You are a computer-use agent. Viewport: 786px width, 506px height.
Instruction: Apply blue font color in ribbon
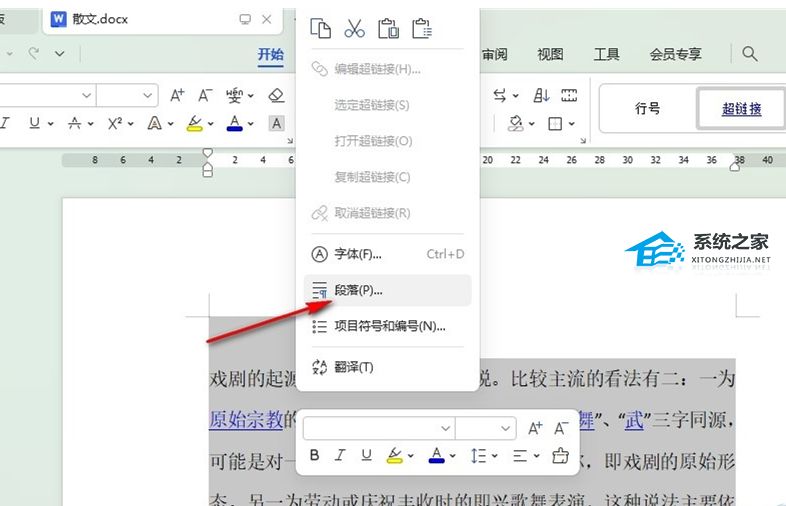234,123
